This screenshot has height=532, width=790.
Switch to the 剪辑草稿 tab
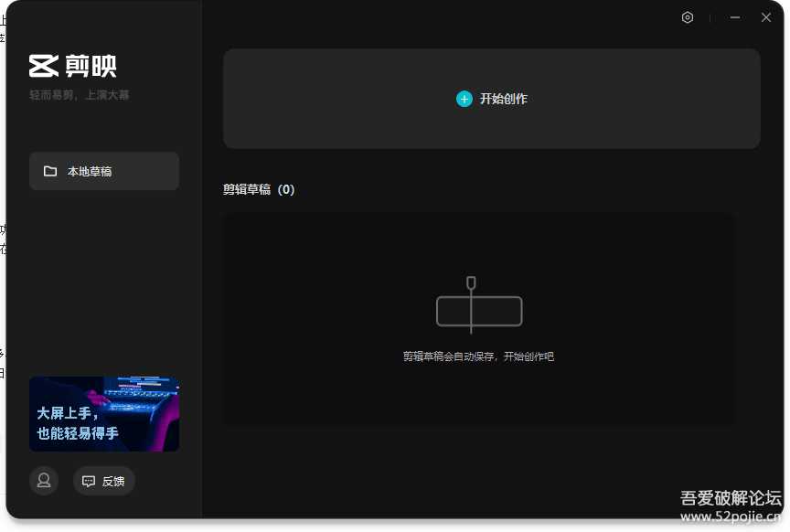click(247, 189)
